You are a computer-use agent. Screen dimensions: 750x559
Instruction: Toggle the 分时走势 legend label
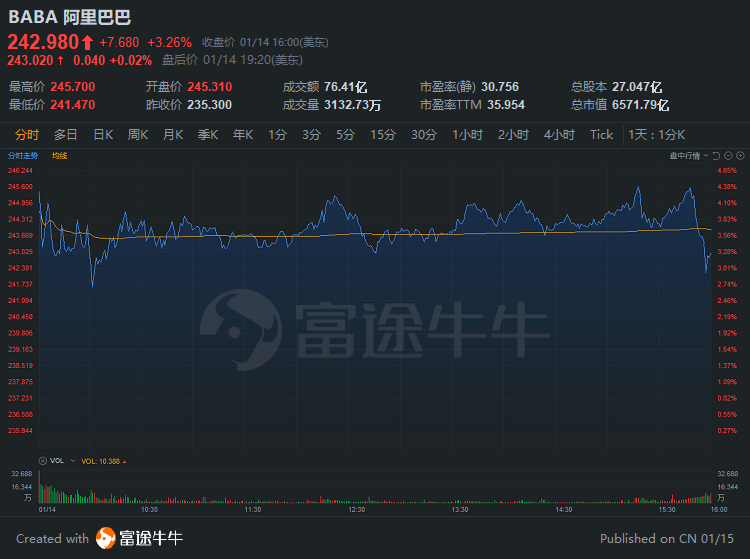[23, 156]
